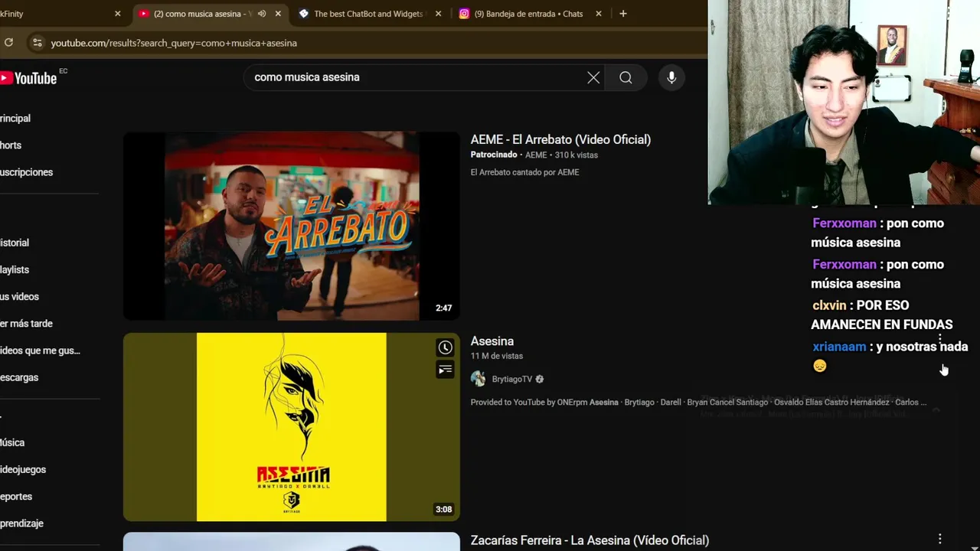
Task: Click 'El Arrebato cantado por AEME' description
Action: click(524, 172)
